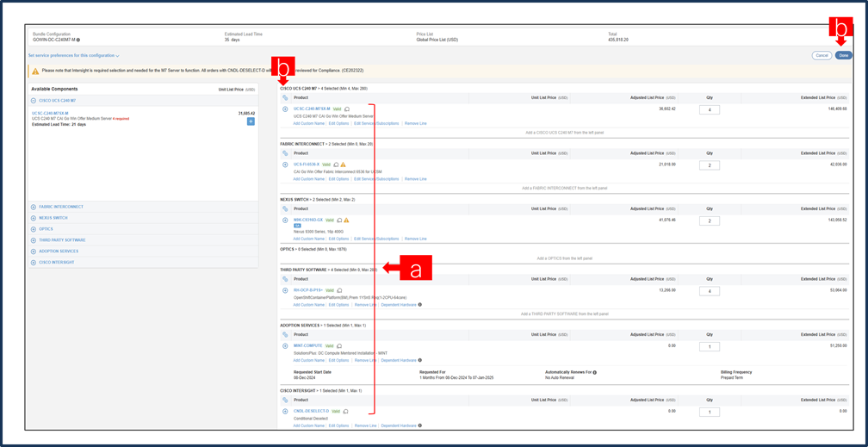Expand CISCO INTERSIGHT in Available Components
This screenshot has width=868, height=447.
click(x=34, y=262)
